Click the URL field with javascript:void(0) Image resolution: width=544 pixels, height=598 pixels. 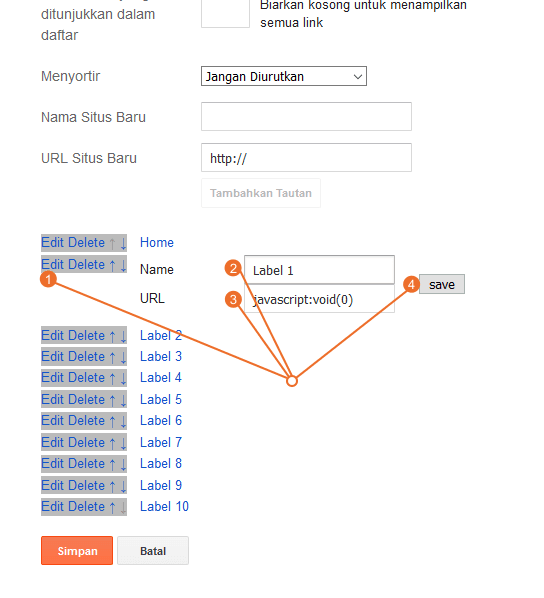(x=319, y=299)
